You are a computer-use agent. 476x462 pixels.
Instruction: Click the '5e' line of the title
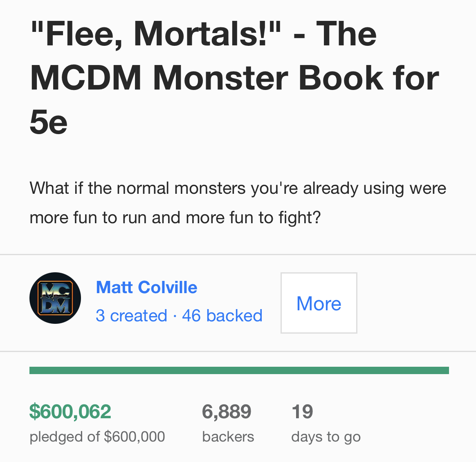(x=49, y=122)
